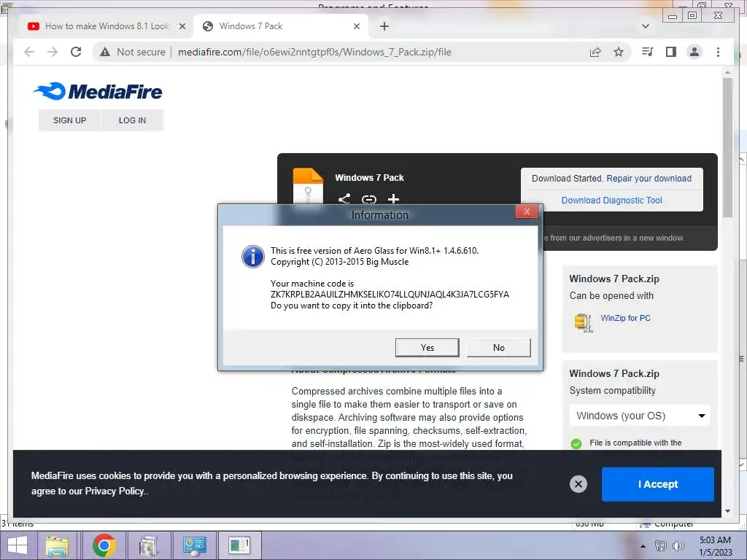Click the LOG IN button
This screenshot has height=560, width=747.
(132, 120)
